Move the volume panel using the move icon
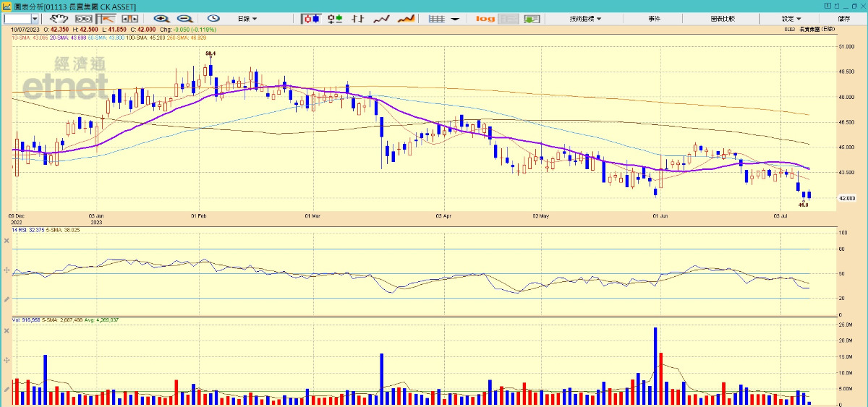The image size is (868, 407). (7, 360)
